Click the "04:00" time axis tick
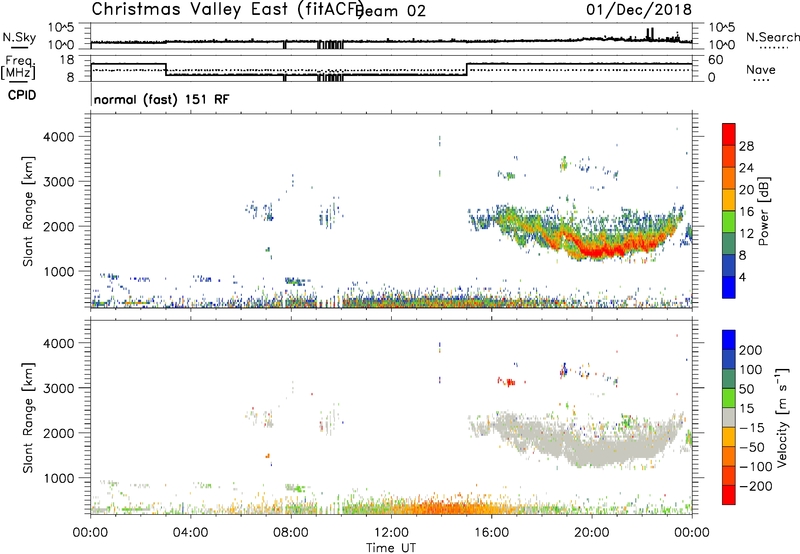This screenshot has width=800, height=554. [x=190, y=533]
